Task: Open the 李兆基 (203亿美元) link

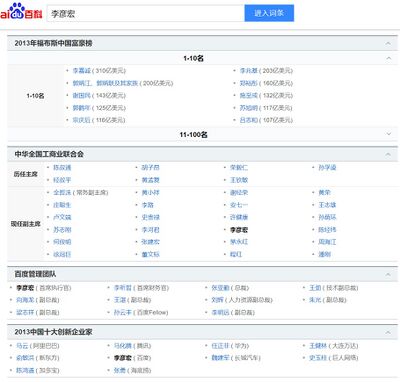Action: pyautogui.click(x=249, y=71)
